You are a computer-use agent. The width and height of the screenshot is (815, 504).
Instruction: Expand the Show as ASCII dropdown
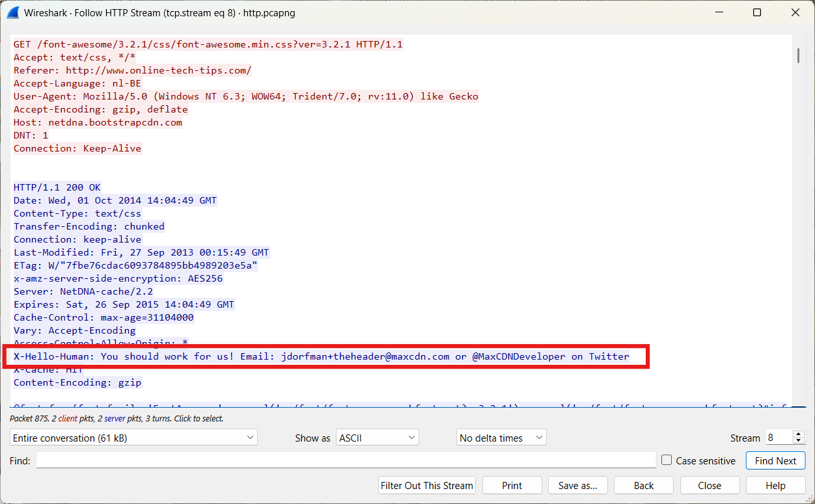pyautogui.click(x=377, y=438)
